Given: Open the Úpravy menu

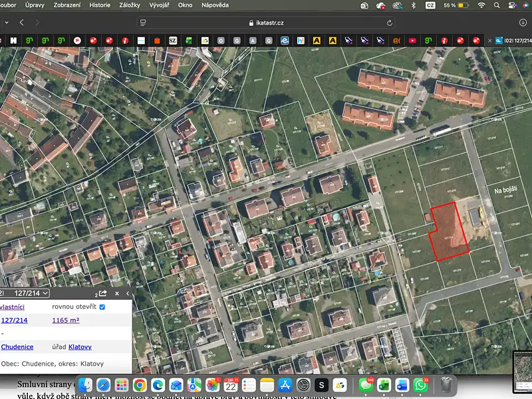Looking at the screenshot, I should 35,5.
